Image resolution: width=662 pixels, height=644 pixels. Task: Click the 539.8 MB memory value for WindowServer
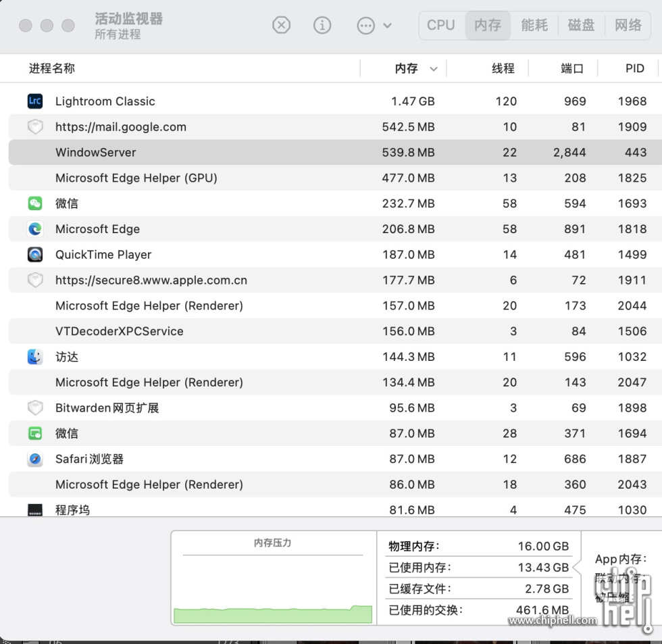(408, 153)
